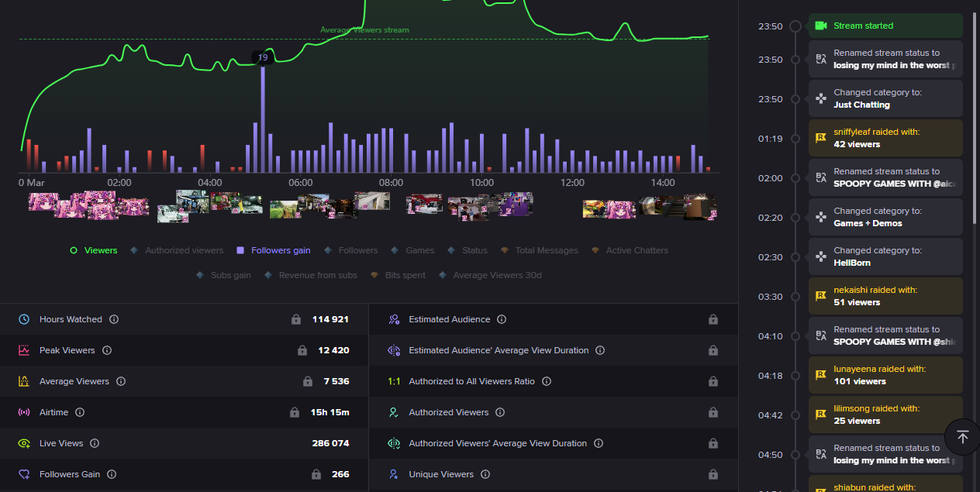Screen dimensions: 980x492
Task: Click the Followers Gain heart icon
Action: click(24, 474)
